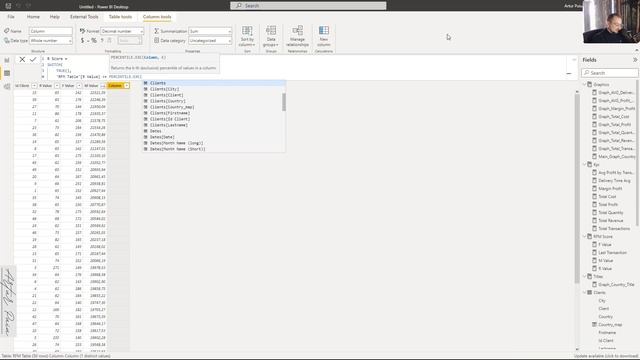Switch to Data view in left sidebar
This screenshot has height=360, width=640.
(x=7, y=73)
